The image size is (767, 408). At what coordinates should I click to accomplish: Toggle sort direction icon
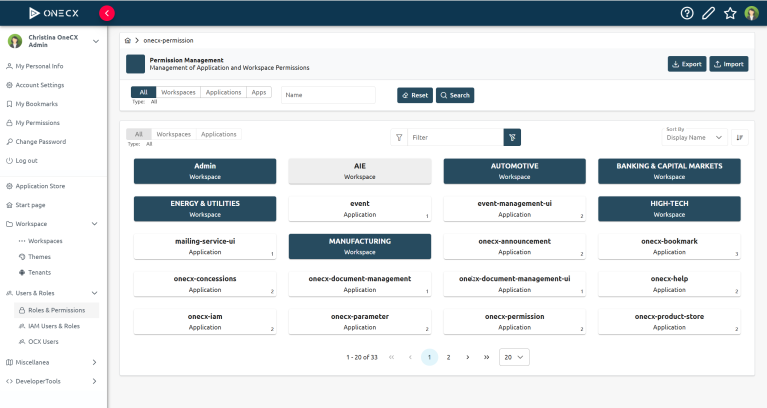click(x=739, y=137)
